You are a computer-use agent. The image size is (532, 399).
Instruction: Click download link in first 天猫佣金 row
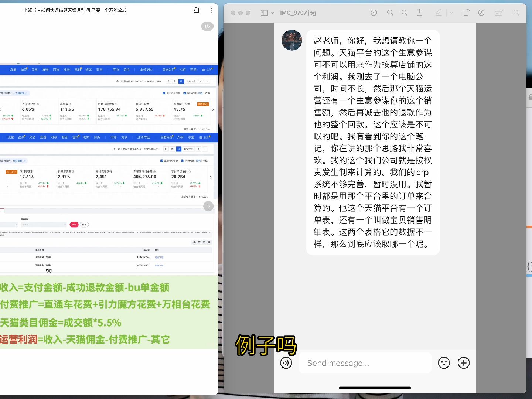pos(159,257)
